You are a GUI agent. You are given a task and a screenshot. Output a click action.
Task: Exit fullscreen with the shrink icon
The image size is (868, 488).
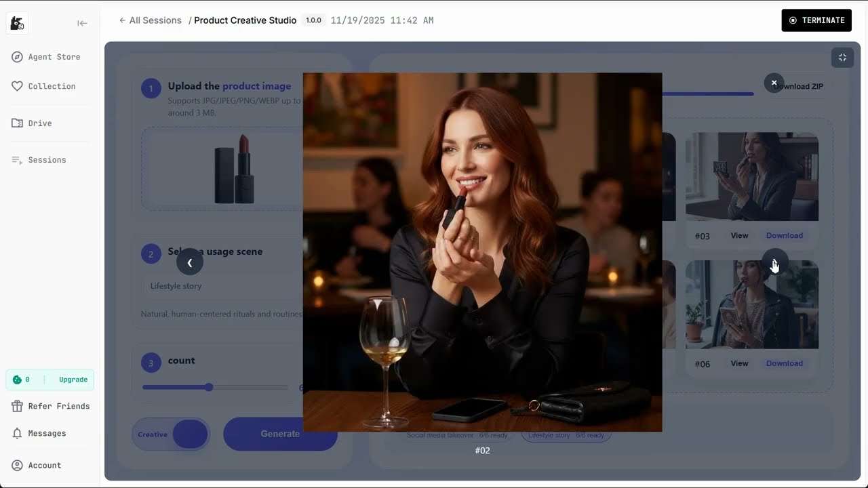pyautogui.click(x=842, y=58)
